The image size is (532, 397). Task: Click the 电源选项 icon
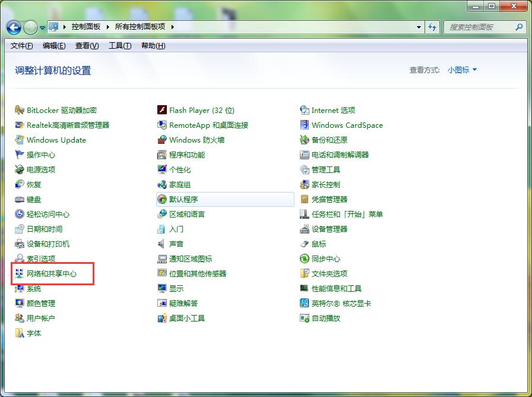20,169
